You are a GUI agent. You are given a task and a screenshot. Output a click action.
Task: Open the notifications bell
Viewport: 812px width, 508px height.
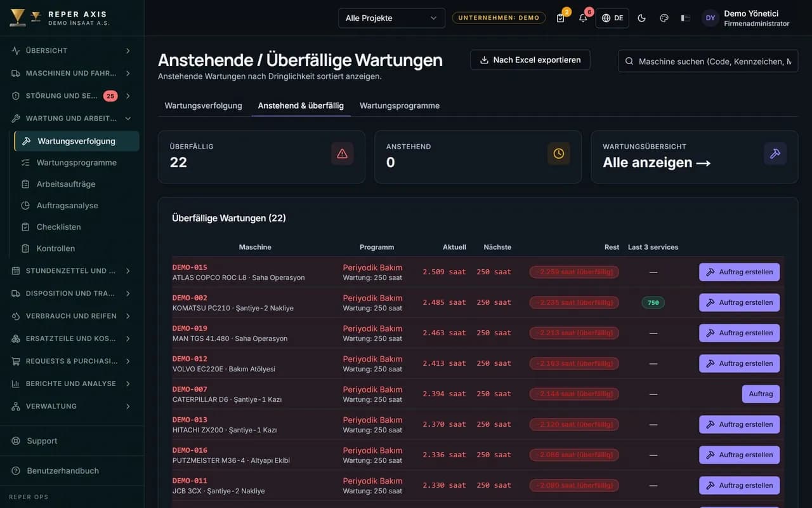click(583, 18)
